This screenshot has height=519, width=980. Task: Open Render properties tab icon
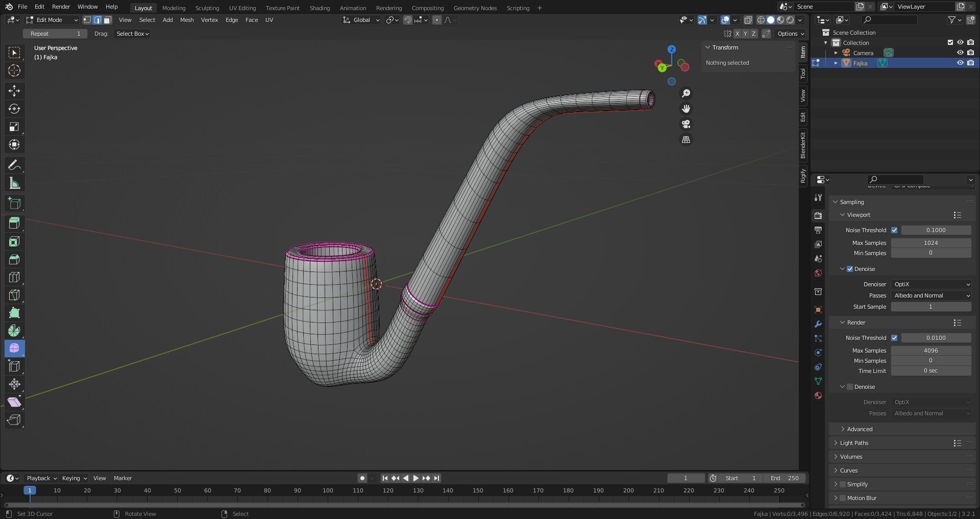click(x=818, y=216)
